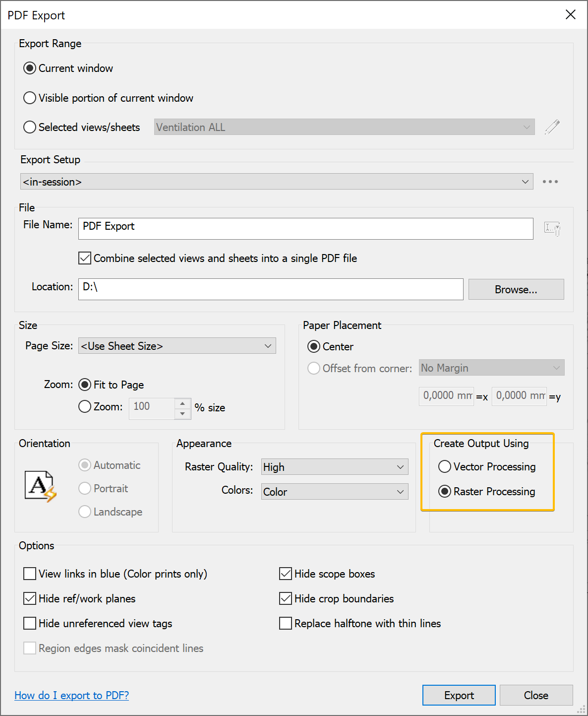The height and width of the screenshot is (716, 588).
Task: Change the Raster Quality setting
Action: coord(334,466)
